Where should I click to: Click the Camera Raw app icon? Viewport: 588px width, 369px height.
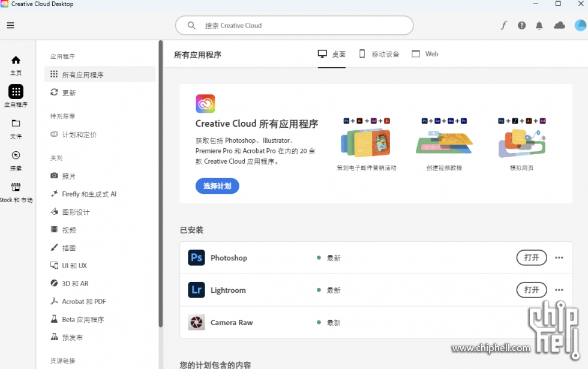click(197, 322)
